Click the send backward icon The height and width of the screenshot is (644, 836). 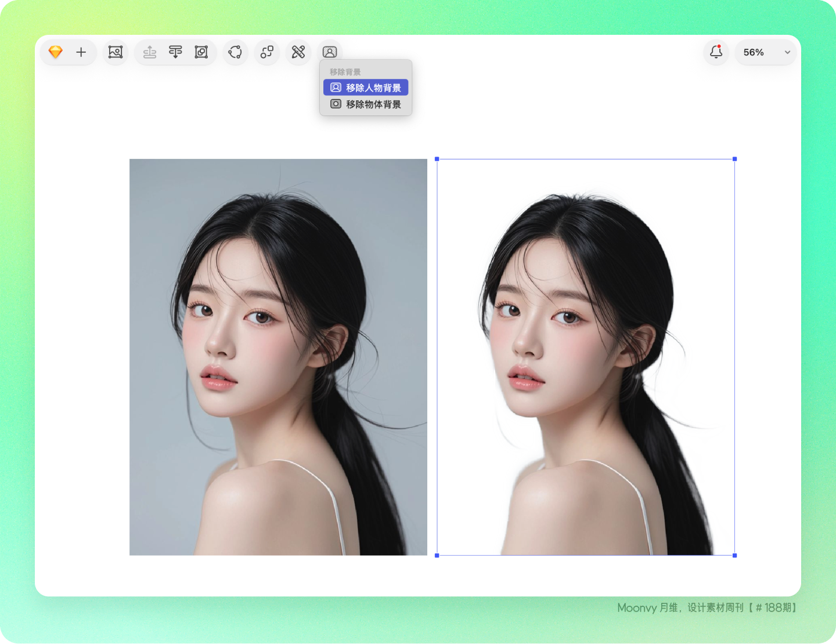click(x=175, y=52)
